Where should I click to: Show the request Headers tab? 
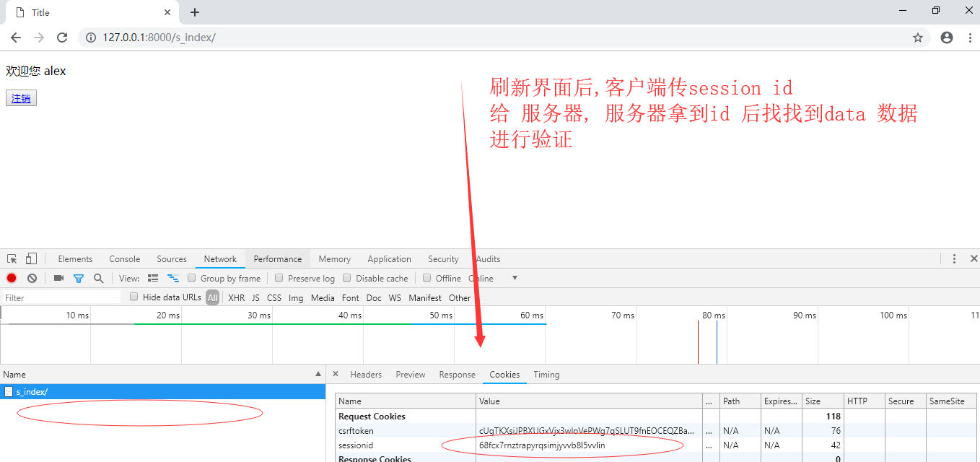coord(366,375)
